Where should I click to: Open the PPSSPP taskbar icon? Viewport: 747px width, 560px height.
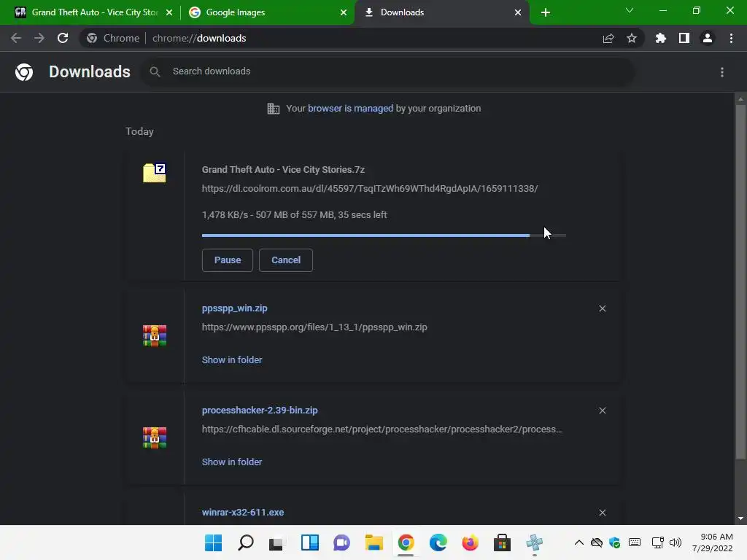tap(534, 542)
